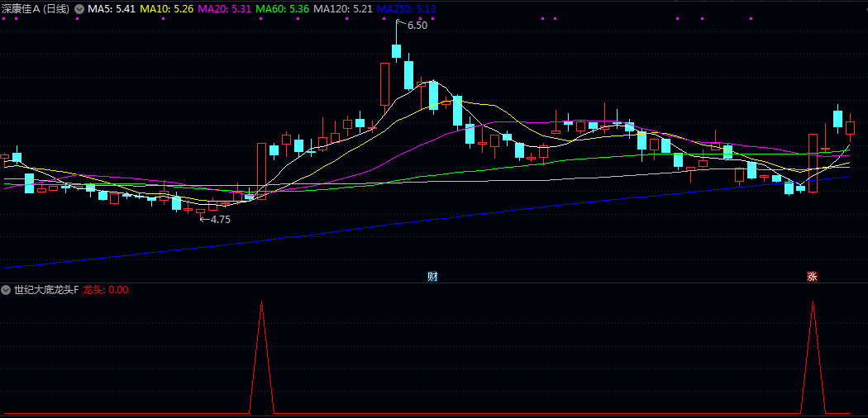Select the MA5: 5.41 average label

[x=112, y=8]
